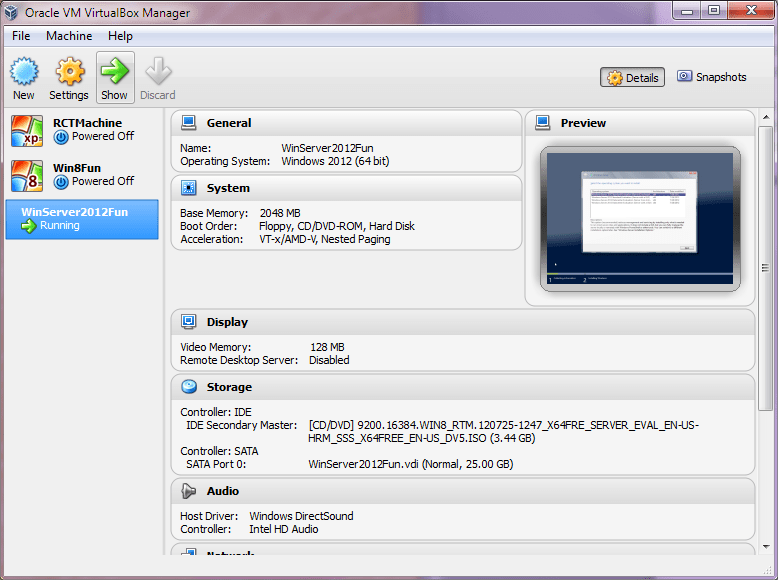778x580 pixels.
Task: Click Win8Fun Powered Off status icon
Action: tap(61, 182)
